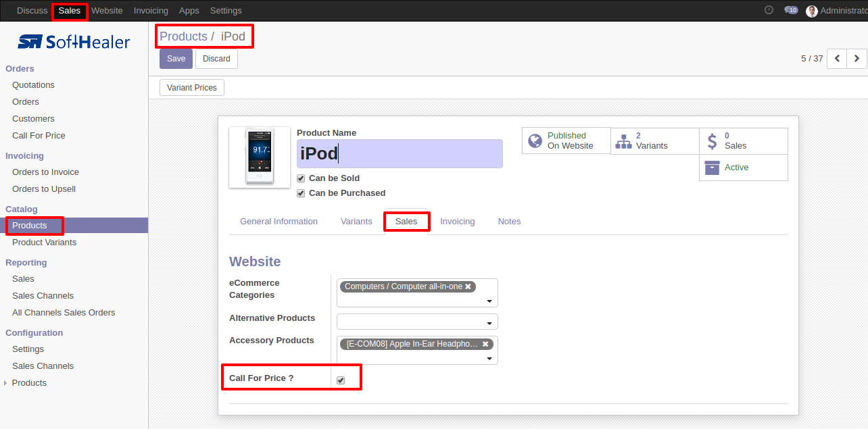Click the Products breadcrumb link
868x429 pixels.
click(183, 36)
